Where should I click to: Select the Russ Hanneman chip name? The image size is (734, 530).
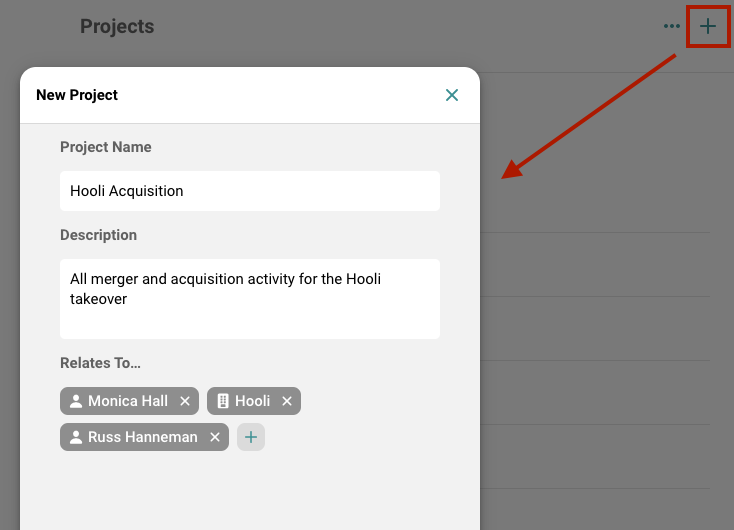click(143, 437)
